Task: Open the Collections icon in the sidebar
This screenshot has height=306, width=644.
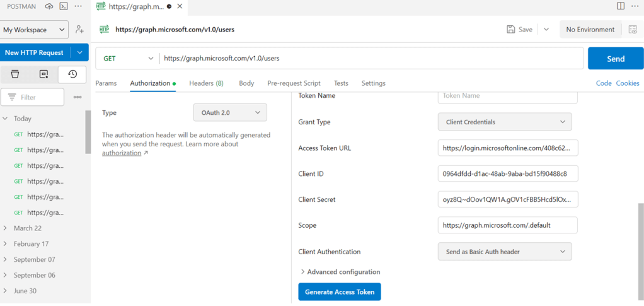Action: pyautogui.click(x=15, y=74)
